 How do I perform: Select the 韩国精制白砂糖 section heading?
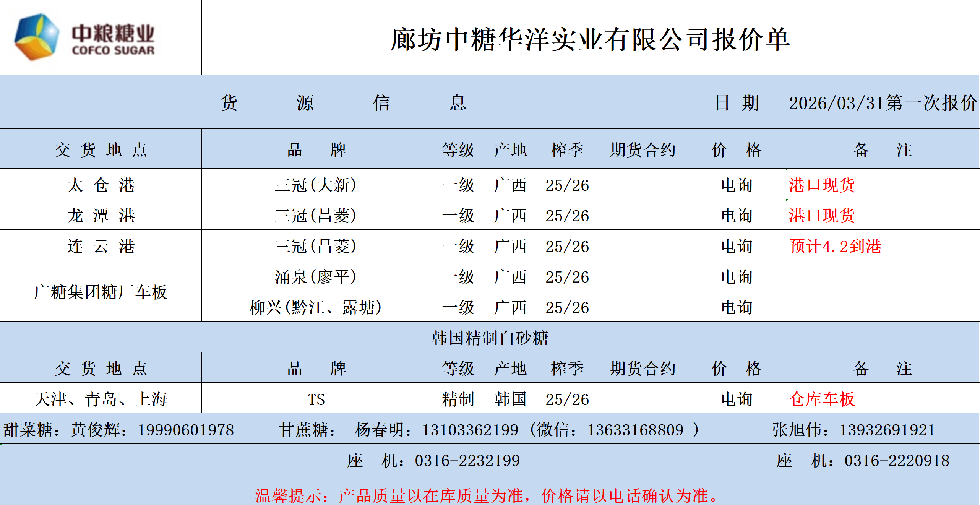coord(490,337)
